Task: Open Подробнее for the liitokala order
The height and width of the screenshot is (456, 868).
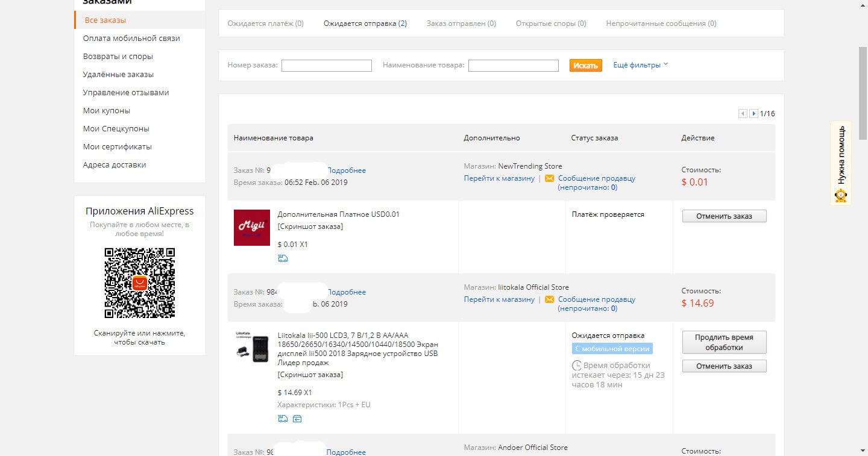Action: click(x=346, y=292)
